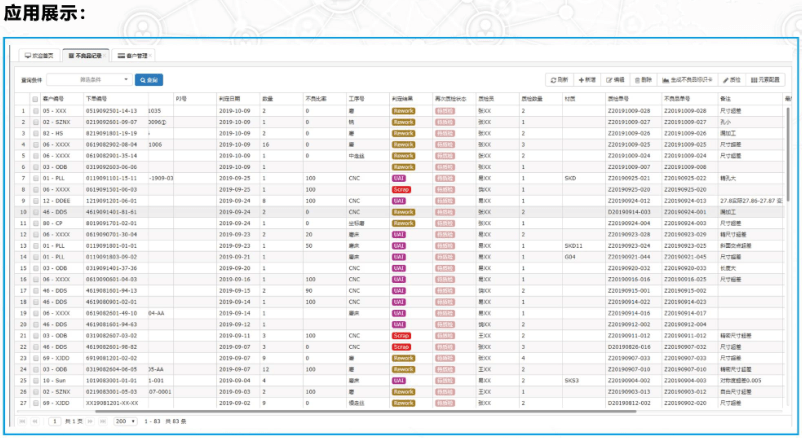
Task: Click the vertical table scrollbar
Action: (789, 154)
